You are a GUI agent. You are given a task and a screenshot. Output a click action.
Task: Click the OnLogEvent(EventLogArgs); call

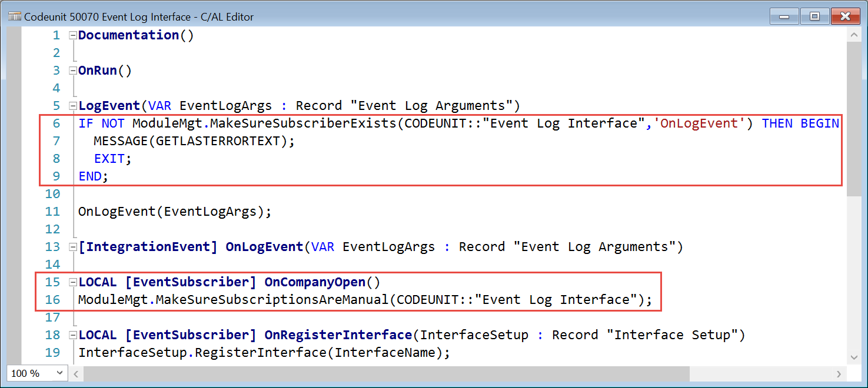pyautogui.click(x=175, y=212)
